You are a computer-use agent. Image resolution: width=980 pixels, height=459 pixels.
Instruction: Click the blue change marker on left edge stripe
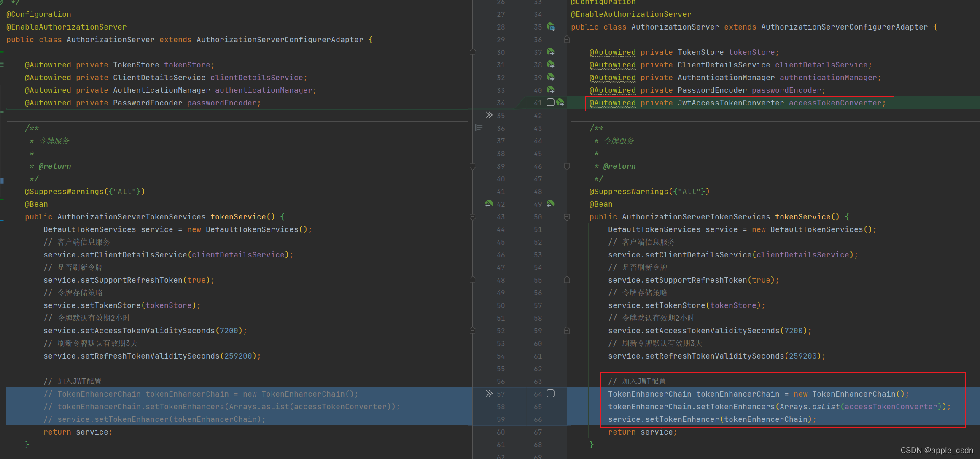click(2, 181)
